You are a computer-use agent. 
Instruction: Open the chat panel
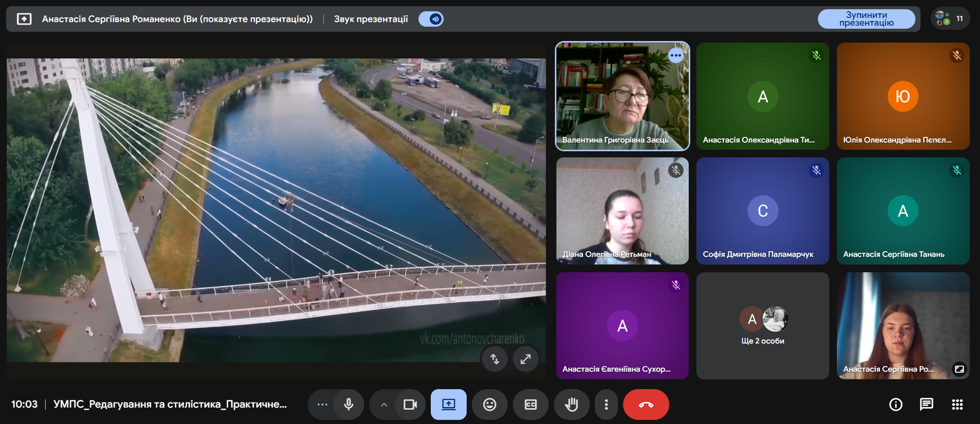click(x=926, y=405)
